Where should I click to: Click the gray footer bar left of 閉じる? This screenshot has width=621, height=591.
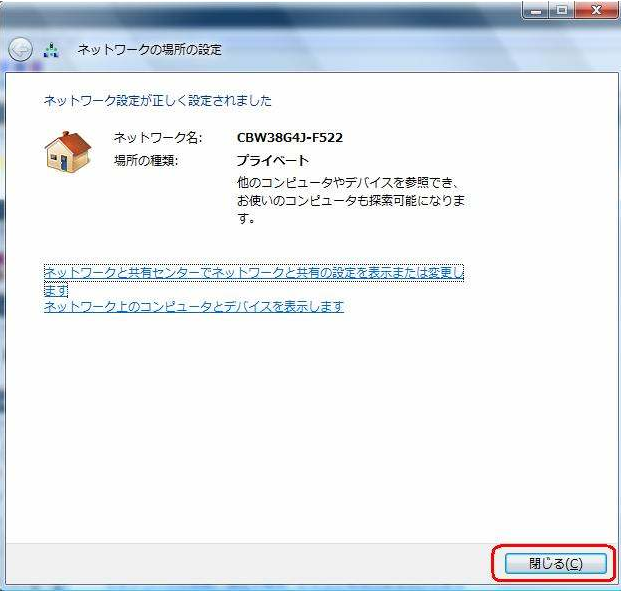[250, 563]
